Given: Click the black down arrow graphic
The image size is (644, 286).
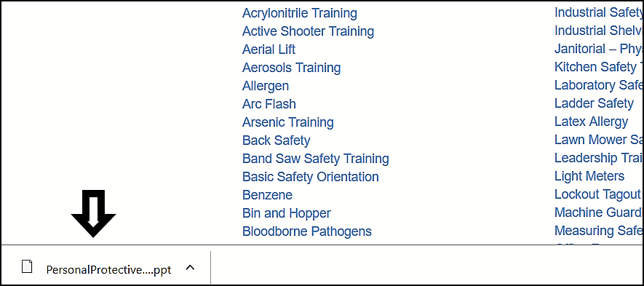Looking at the screenshot, I should click(94, 213).
